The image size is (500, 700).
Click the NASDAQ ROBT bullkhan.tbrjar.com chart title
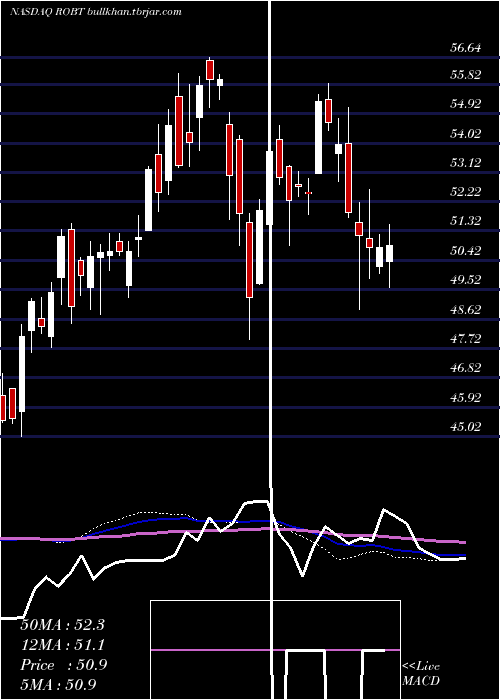(x=96, y=12)
